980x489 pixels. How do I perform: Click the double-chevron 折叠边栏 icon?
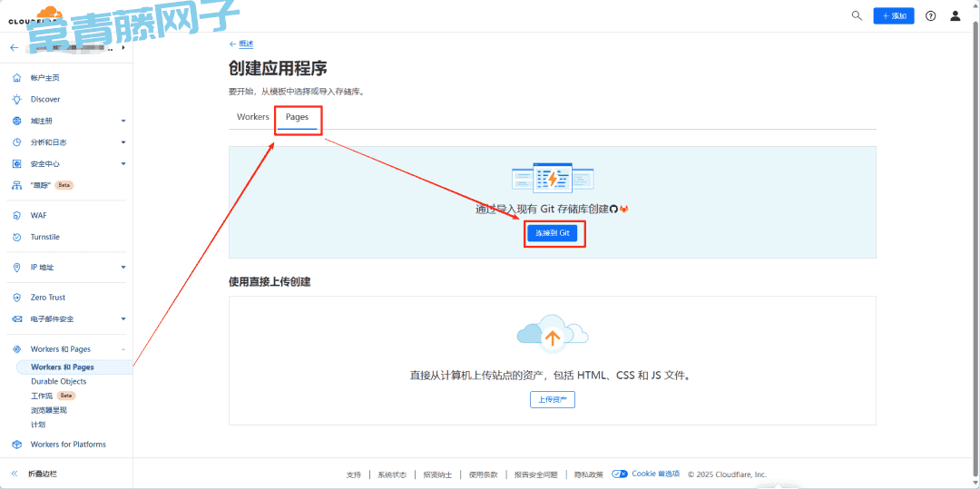tap(15, 474)
